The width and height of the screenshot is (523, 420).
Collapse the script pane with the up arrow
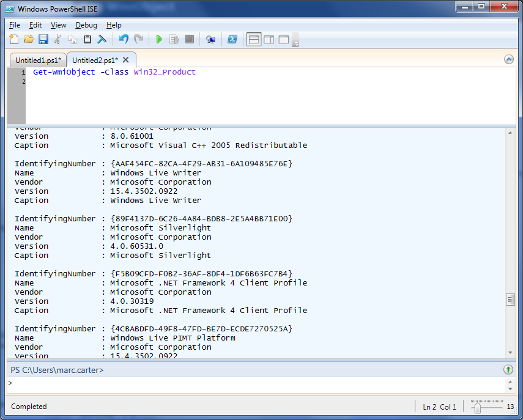click(509, 59)
